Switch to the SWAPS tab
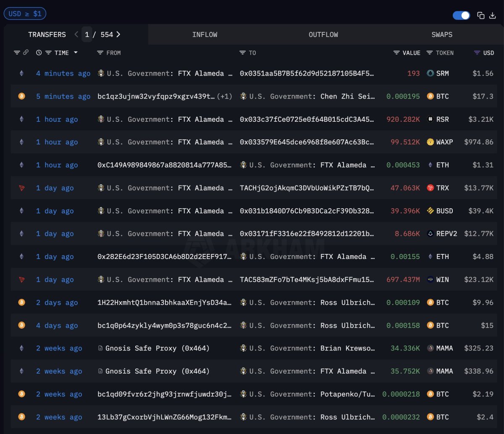The height and width of the screenshot is (434, 504). (x=442, y=34)
